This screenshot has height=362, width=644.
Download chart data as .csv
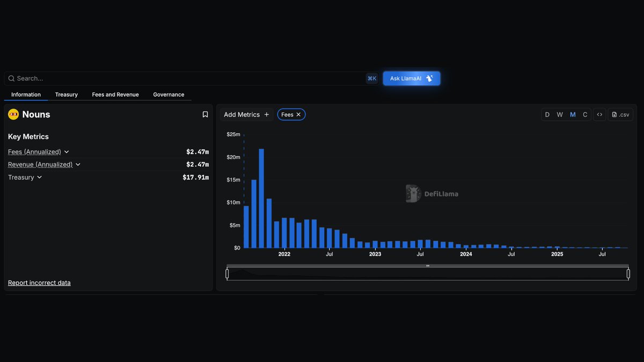point(620,115)
